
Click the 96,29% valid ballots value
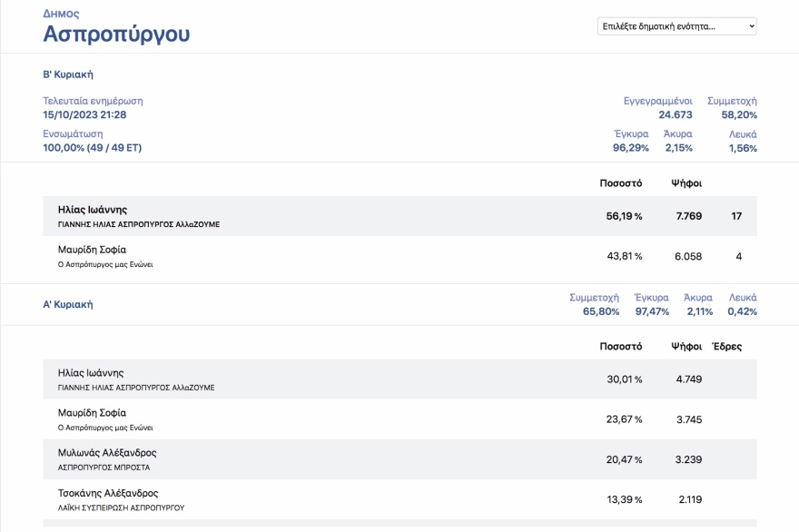click(630, 148)
